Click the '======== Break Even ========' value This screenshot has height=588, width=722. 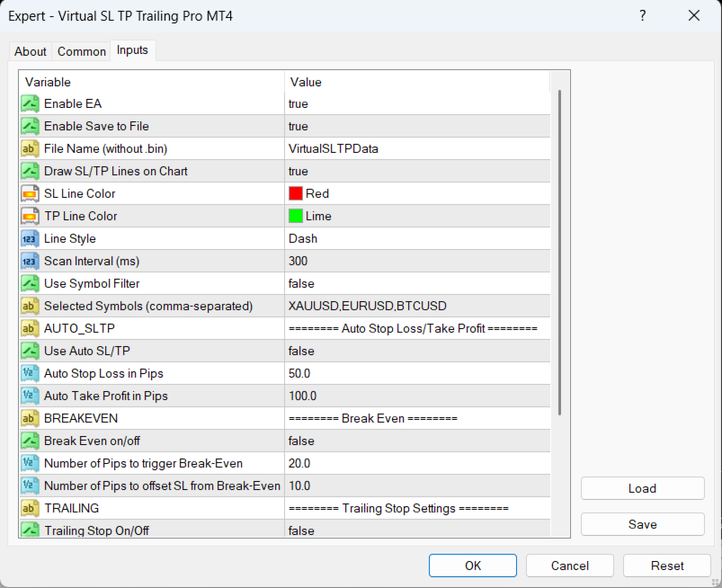(373, 419)
